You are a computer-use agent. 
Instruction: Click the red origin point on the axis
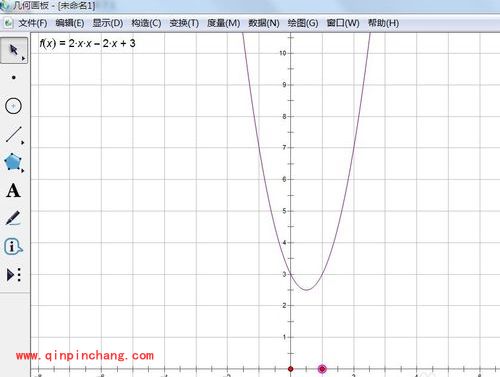tap(290, 369)
